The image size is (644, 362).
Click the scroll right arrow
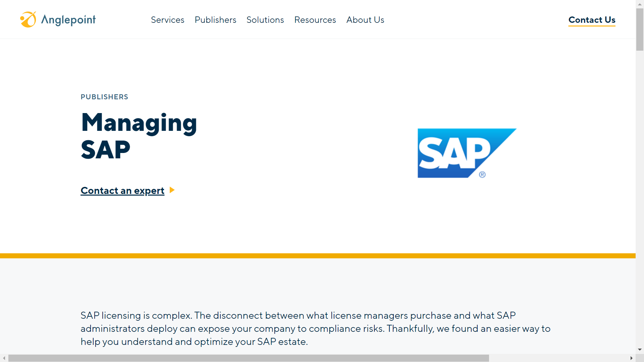point(631,358)
